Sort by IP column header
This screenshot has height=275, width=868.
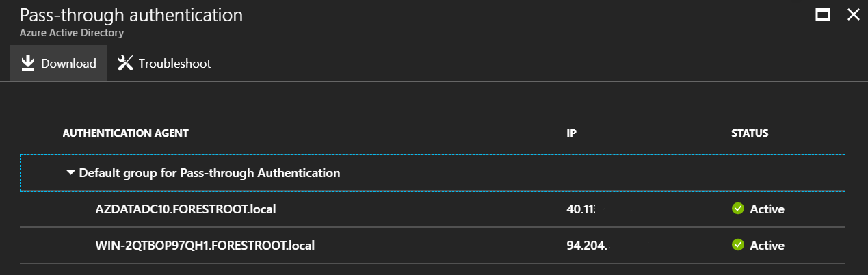(572, 133)
